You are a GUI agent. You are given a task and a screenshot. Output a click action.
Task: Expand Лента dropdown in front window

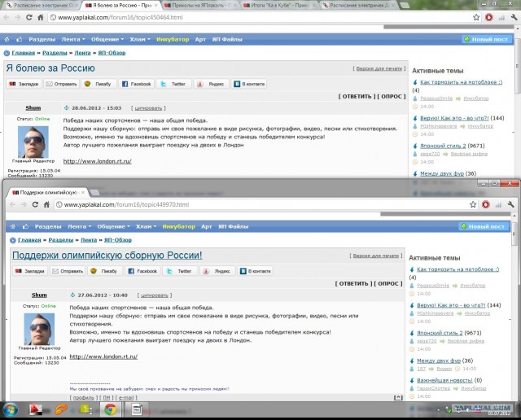[79, 226]
